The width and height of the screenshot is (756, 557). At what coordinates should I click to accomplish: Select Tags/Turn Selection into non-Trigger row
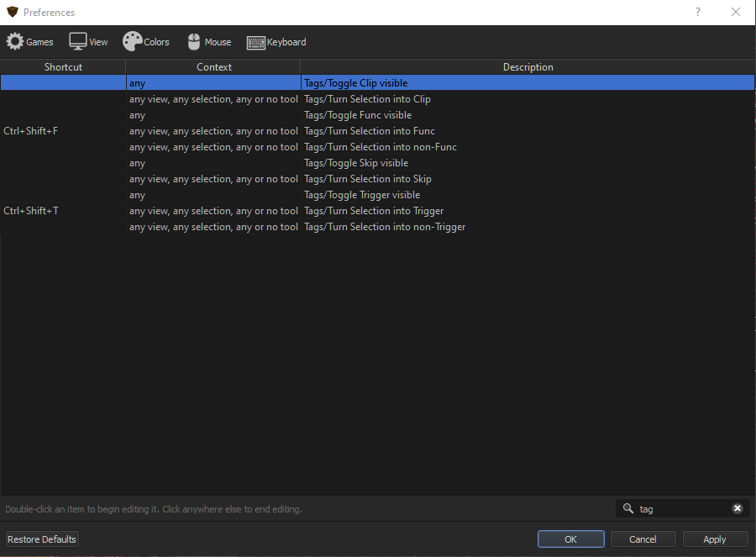point(384,227)
